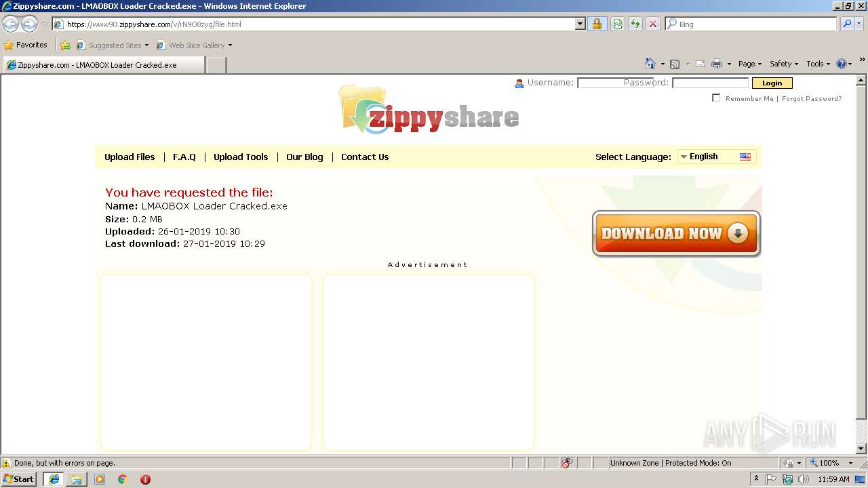Click the Login button
868x488 pixels.
click(x=772, y=83)
